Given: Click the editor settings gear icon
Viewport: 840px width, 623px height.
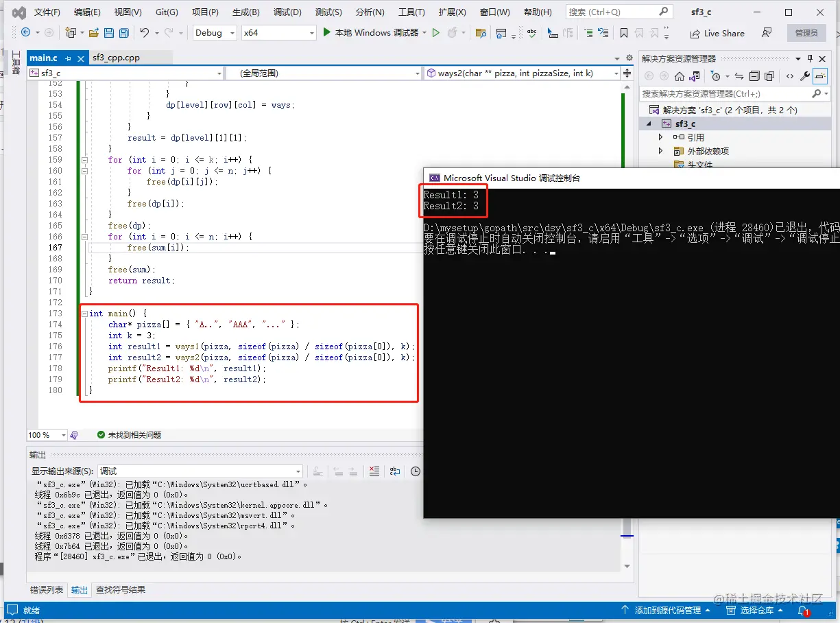Looking at the screenshot, I should coord(629,58).
